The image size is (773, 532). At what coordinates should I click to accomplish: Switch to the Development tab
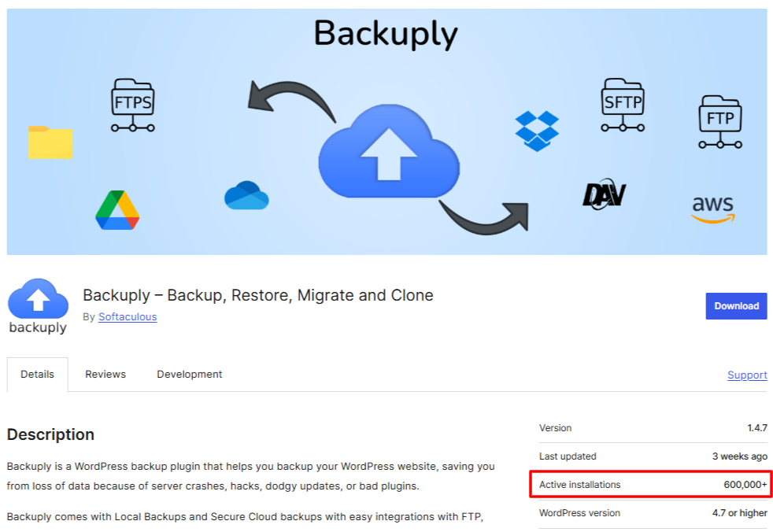(189, 375)
